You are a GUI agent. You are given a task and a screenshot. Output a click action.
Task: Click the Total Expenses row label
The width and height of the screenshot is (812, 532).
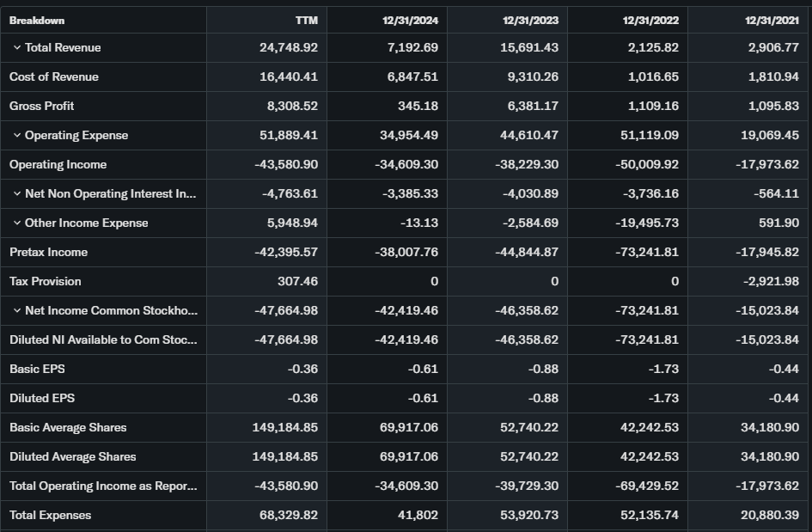(50, 516)
